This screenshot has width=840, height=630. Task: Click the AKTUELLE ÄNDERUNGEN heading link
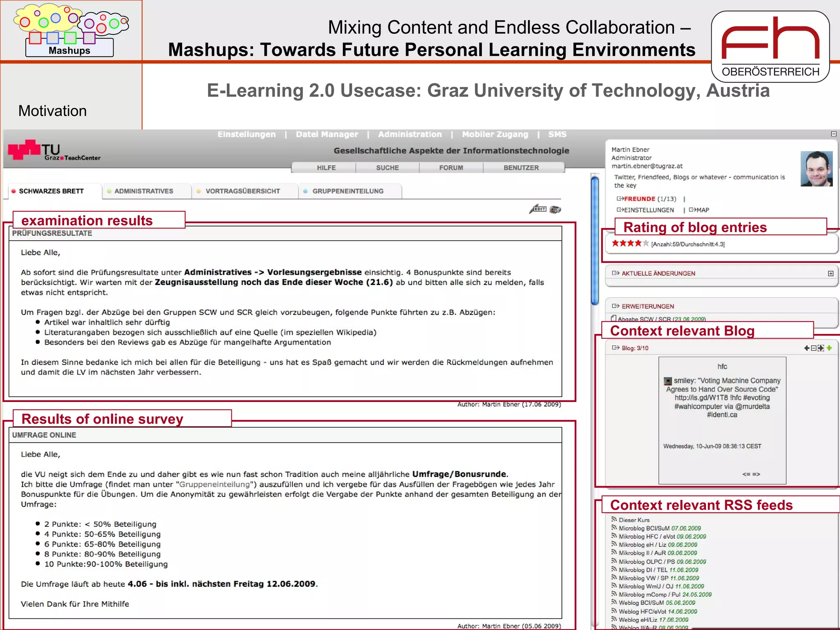[658, 274]
